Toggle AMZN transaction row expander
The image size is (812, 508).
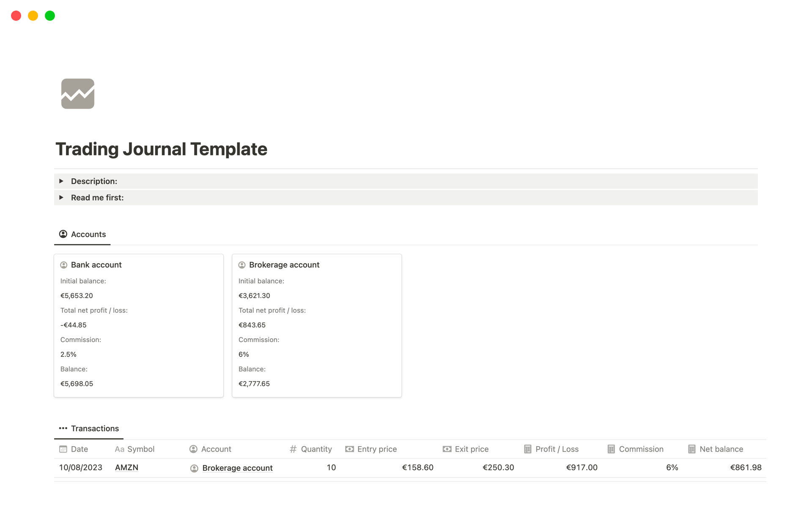pyautogui.click(x=61, y=467)
